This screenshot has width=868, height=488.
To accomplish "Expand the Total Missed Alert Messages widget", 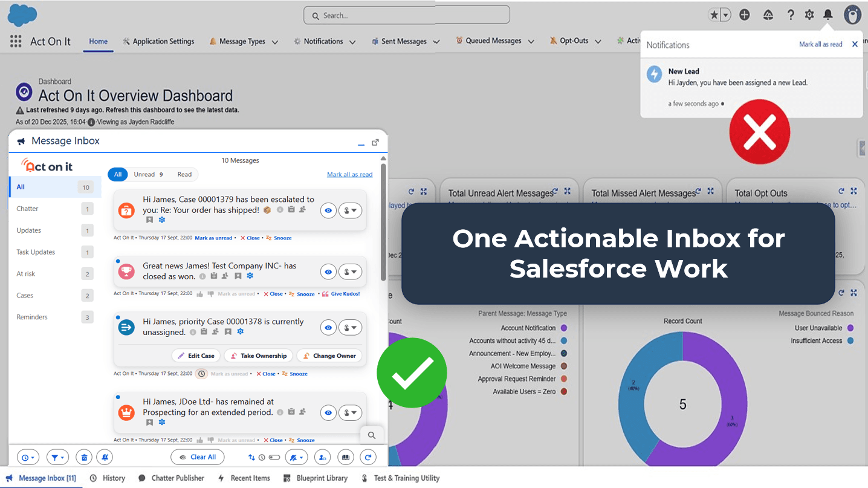I will coord(710,191).
